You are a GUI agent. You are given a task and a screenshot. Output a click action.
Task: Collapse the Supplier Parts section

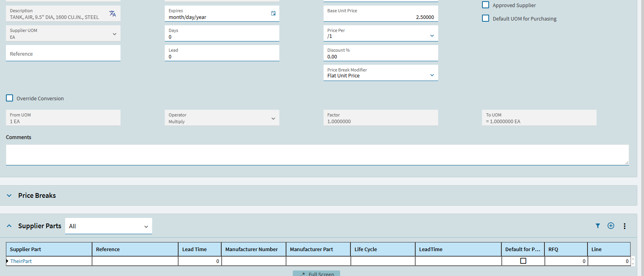(x=9, y=226)
